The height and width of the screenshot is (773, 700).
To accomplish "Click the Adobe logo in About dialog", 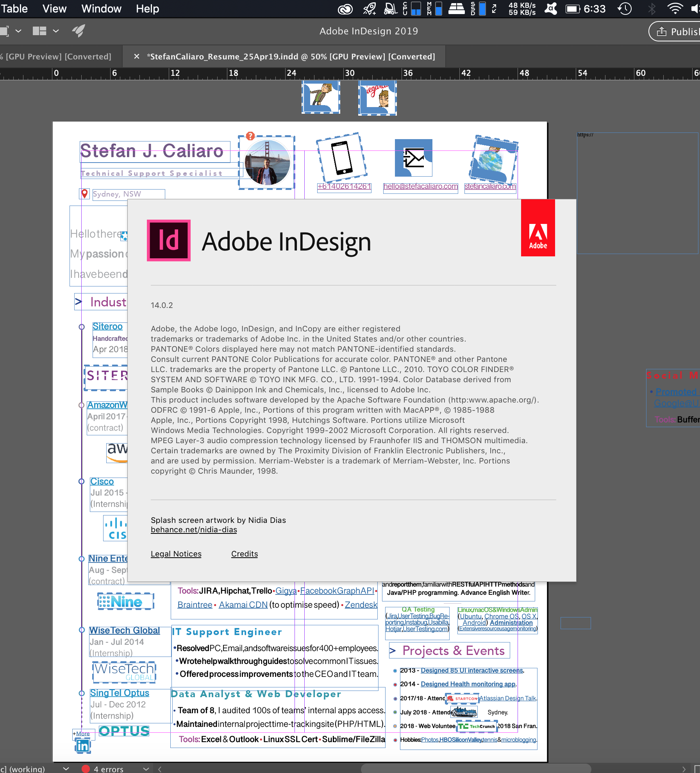I will pyautogui.click(x=538, y=228).
